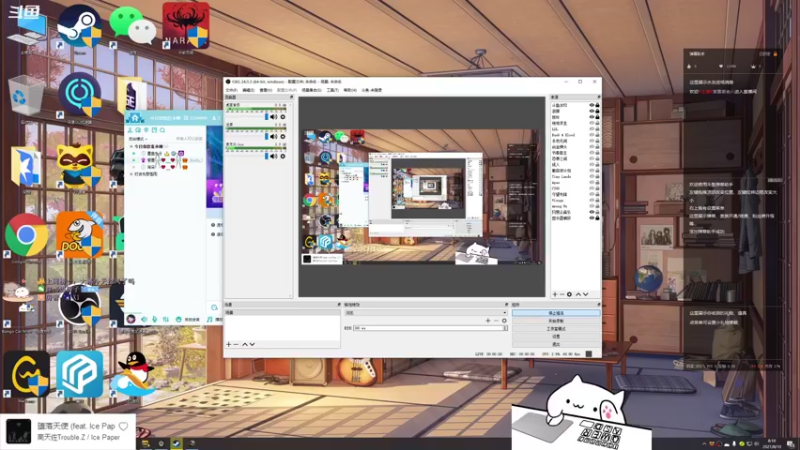Collapse first channel group in YY tree
The image size is (800, 450).
pyautogui.click(x=131, y=146)
